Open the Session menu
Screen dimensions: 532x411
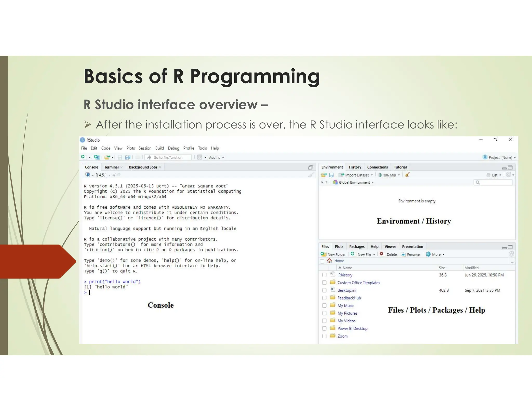pyautogui.click(x=145, y=148)
